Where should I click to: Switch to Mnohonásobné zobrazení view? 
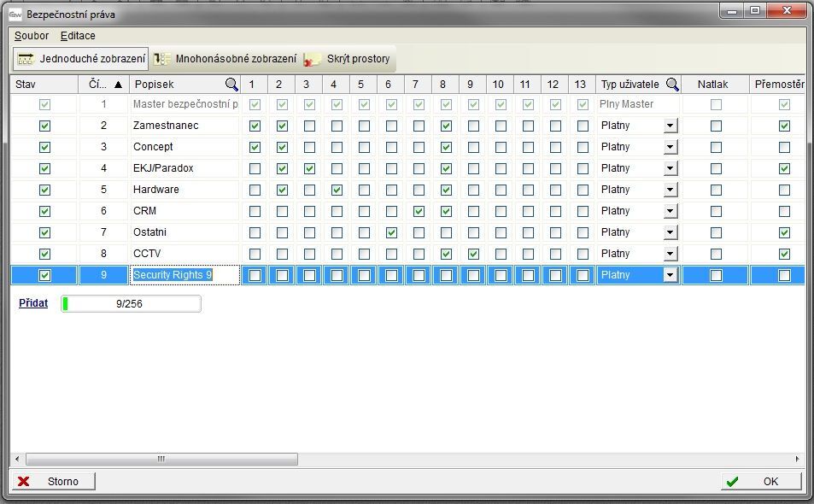162,59
